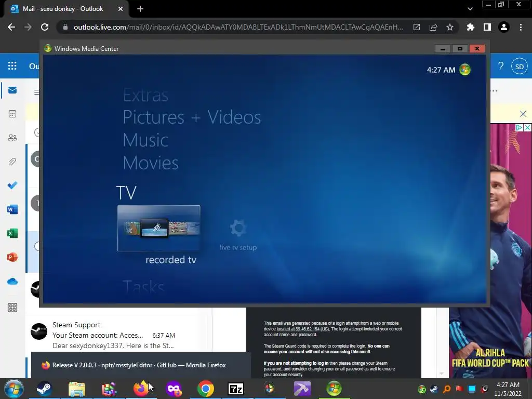Screen dimensions: 532x399
Task: Switch to Firefox on taskbar
Action: point(141,389)
